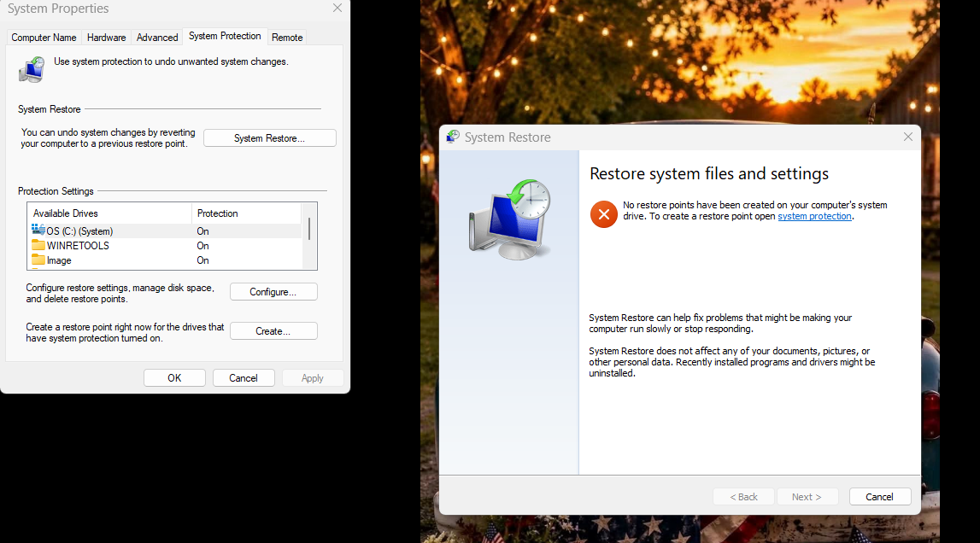This screenshot has width=980, height=543.
Task: Cancel the System Restore wizard
Action: click(879, 497)
